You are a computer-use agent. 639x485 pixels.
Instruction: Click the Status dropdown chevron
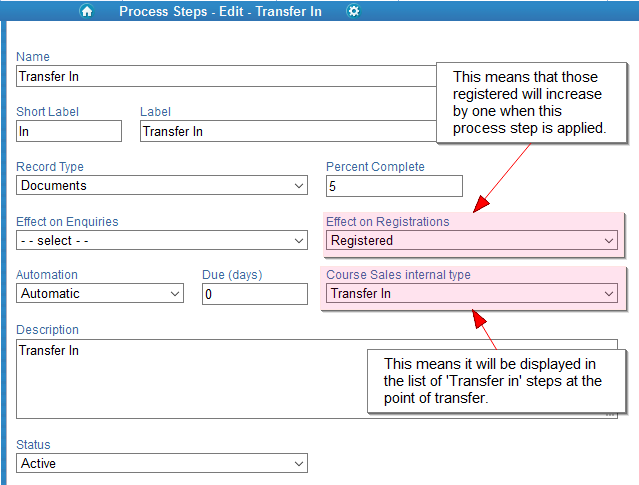(x=299, y=464)
